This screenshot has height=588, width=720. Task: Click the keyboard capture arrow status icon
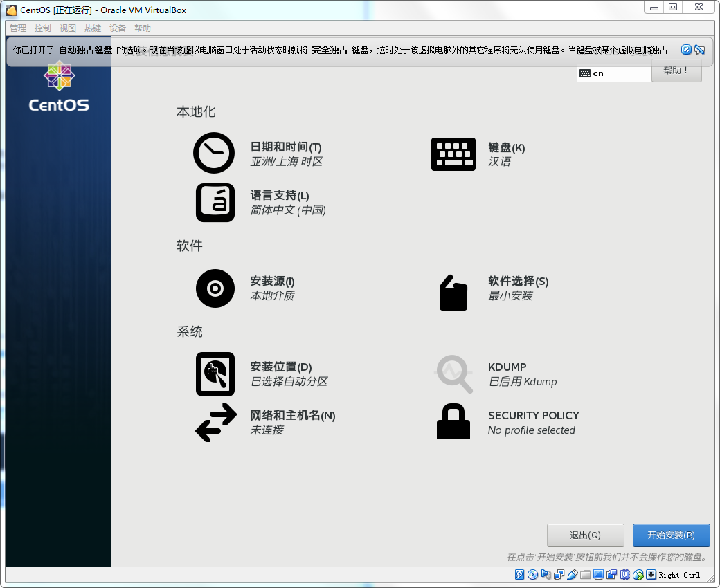coord(651,575)
